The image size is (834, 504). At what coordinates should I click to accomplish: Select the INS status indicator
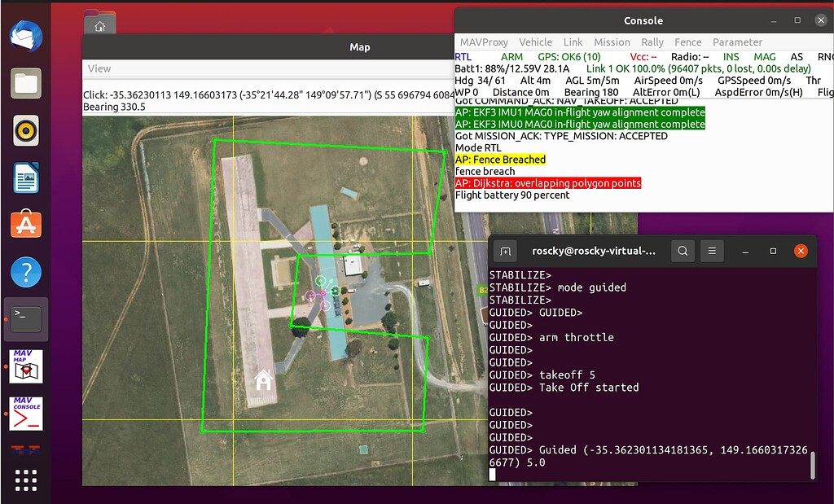[731, 56]
